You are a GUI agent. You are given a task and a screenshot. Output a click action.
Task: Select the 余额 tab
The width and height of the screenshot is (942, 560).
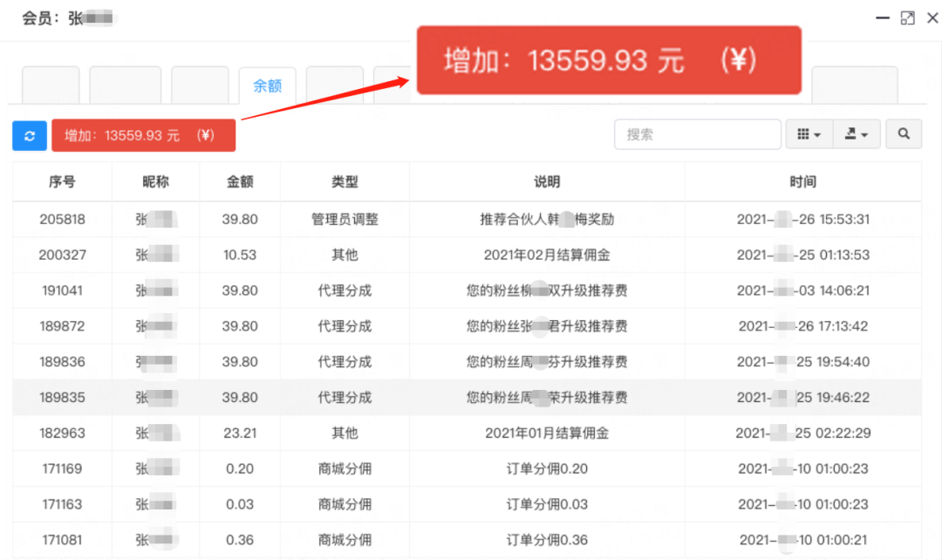coord(267,85)
